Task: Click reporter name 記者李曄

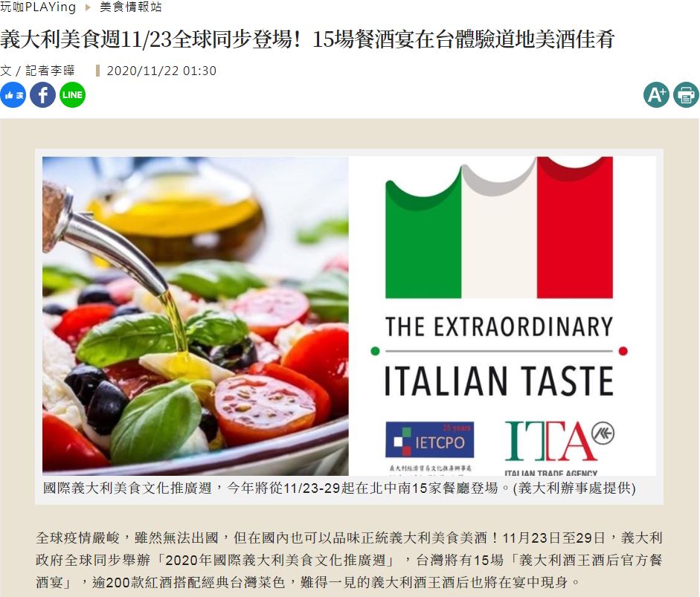Action: tap(50, 71)
